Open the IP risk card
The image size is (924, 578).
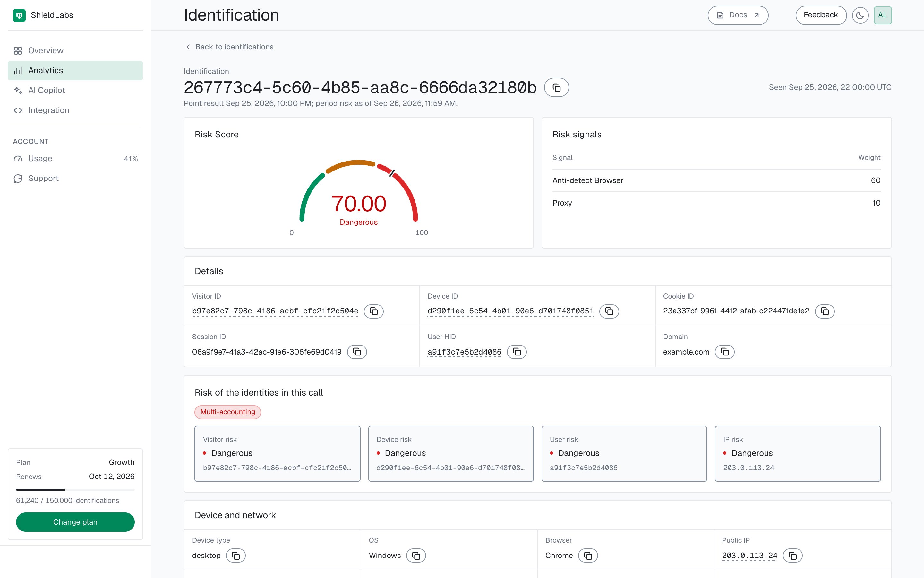(x=798, y=453)
